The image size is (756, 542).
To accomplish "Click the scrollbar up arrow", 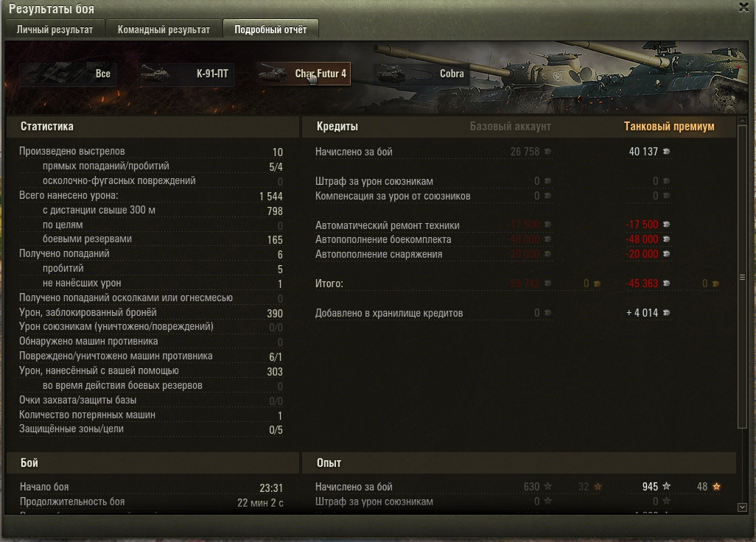I will pos(742,121).
